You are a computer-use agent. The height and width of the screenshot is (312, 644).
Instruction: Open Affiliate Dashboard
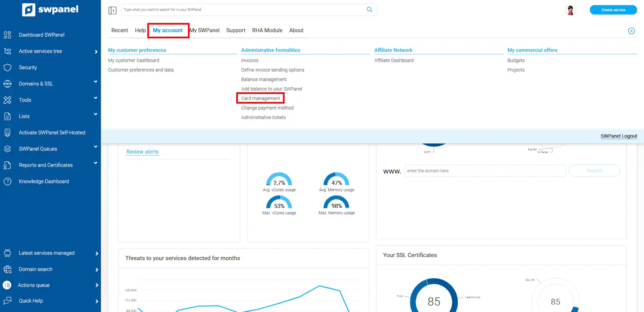point(394,60)
